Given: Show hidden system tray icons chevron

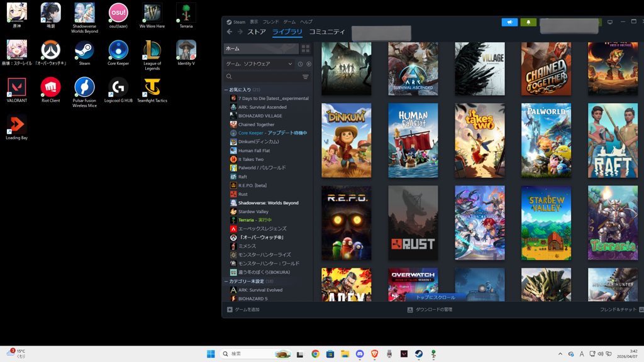Looking at the screenshot, I should tap(560, 354).
